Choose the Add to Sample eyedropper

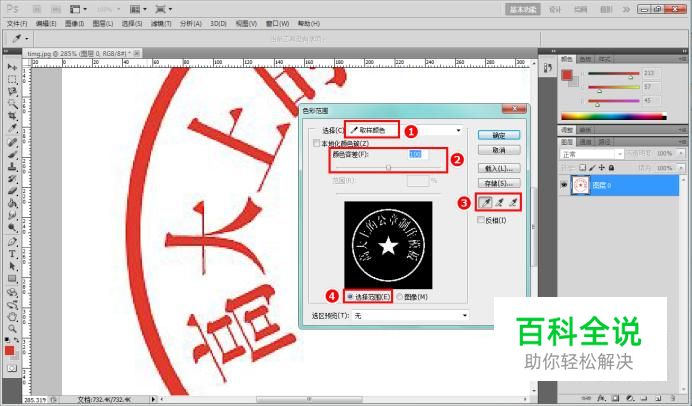coord(499,203)
